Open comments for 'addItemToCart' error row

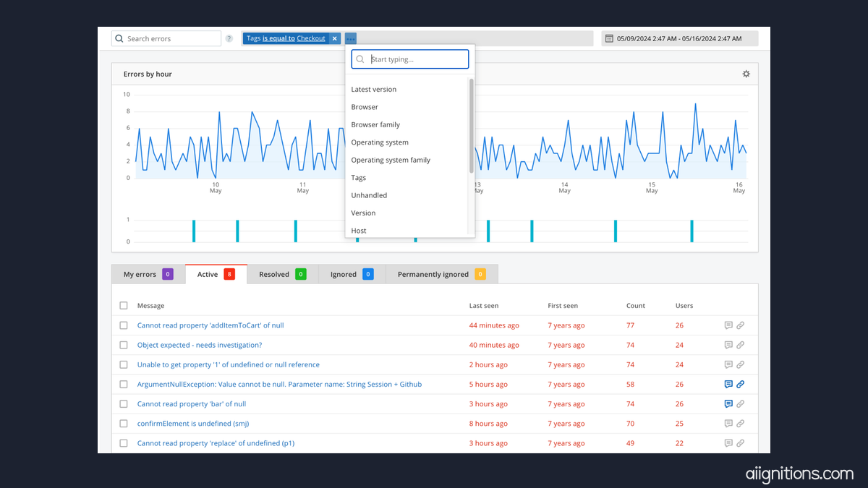[x=728, y=325]
